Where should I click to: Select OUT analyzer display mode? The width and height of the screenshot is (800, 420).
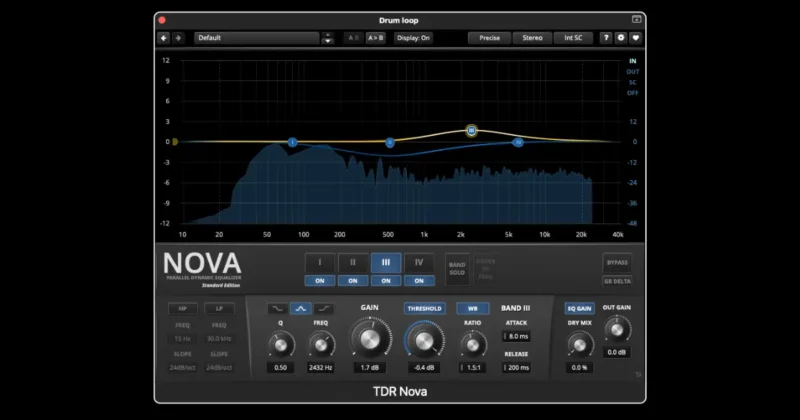pyautogui.click(x=633, y=71)
